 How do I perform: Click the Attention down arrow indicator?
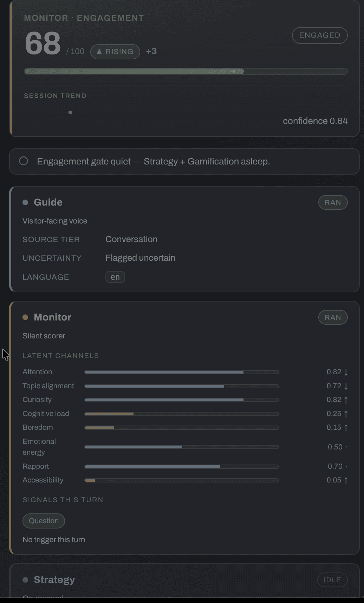click(x=346, y=372)
